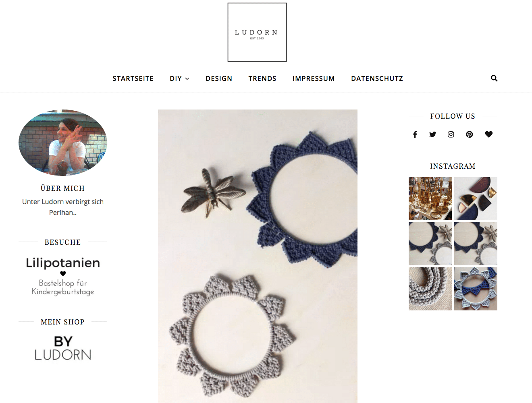Open the Pinterest social icon
The width and height of the screenshot is (532, 403).
click(x=470, y=134)
